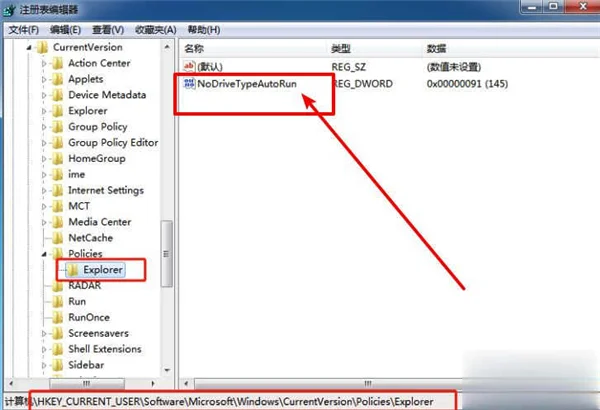Viewport: 600px width, 410px height.
Task: Select the Explorer key under Policies
Action: tap(103, 270)
